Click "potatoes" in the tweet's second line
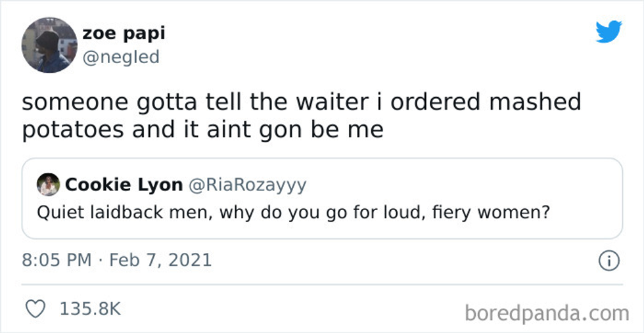The width and height of the screenshot is (644, 333). point(73,129)
